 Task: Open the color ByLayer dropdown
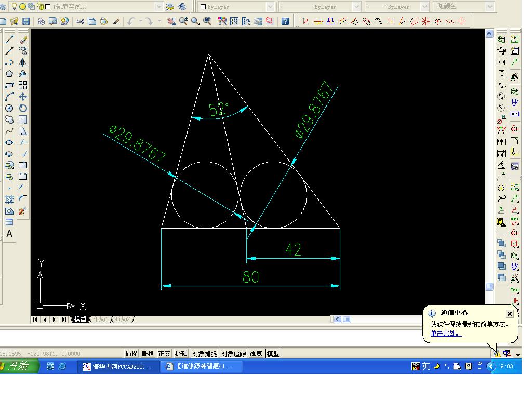click(270, 6)
